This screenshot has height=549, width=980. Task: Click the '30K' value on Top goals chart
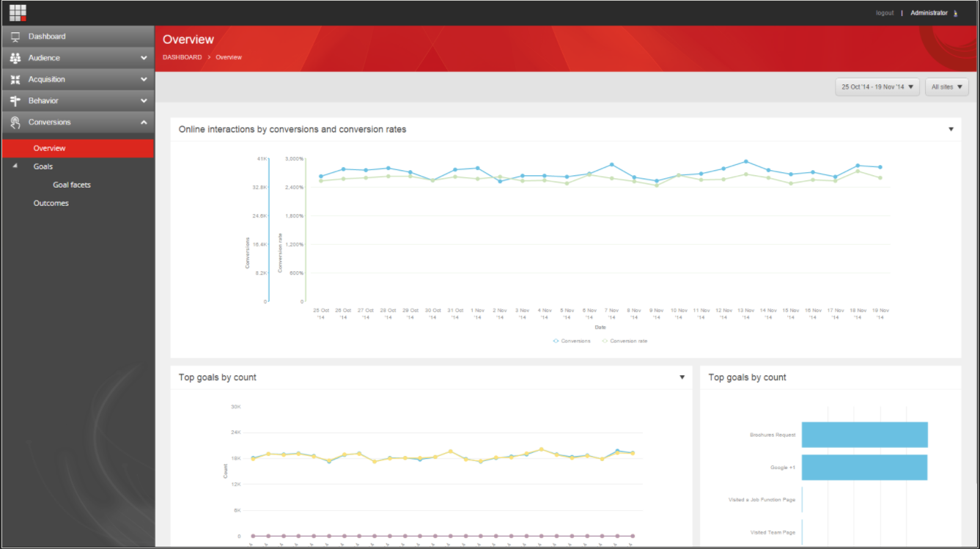pyautogui.click(x=235, y=406)
